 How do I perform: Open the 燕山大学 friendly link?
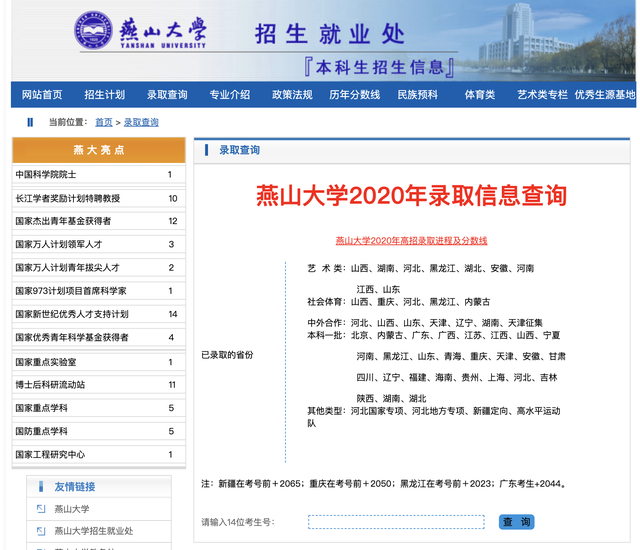click(72, 509)
